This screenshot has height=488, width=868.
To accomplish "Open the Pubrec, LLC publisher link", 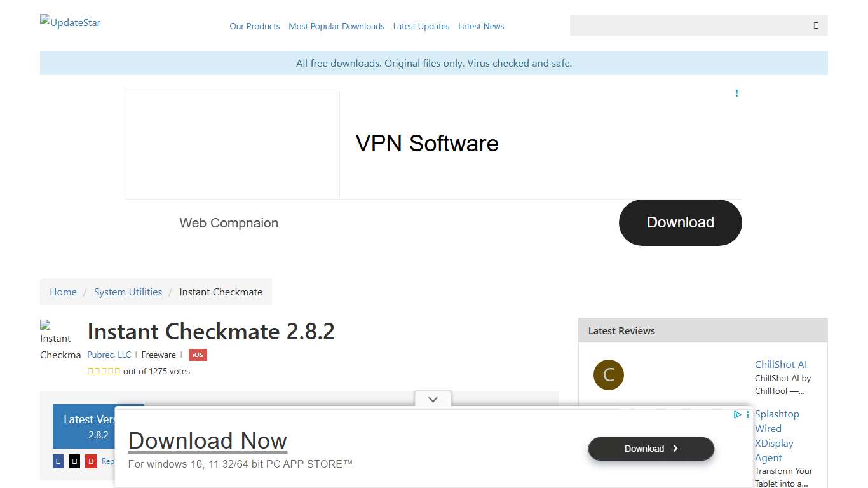I will click(x=109, y=355).
